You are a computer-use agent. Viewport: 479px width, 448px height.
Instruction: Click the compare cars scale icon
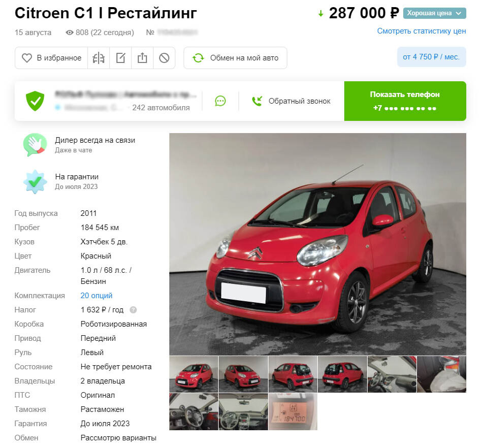tap(99, 58)
